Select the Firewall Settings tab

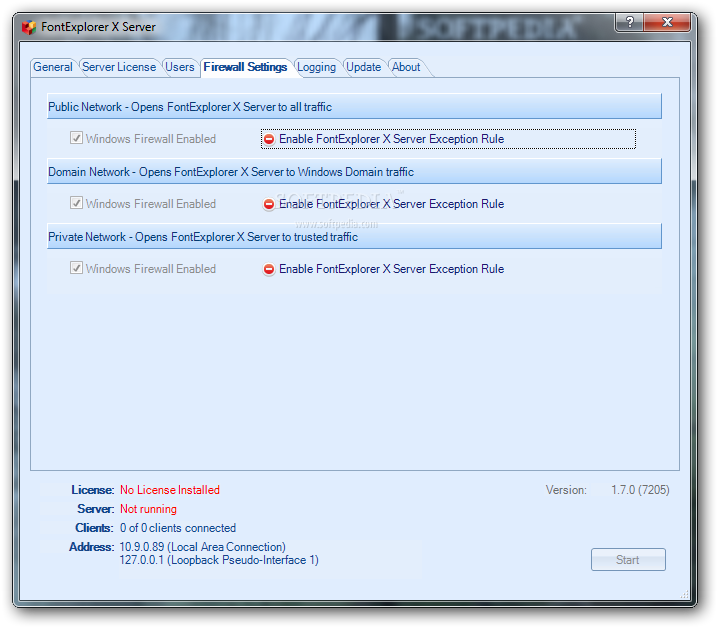point(245,67)
